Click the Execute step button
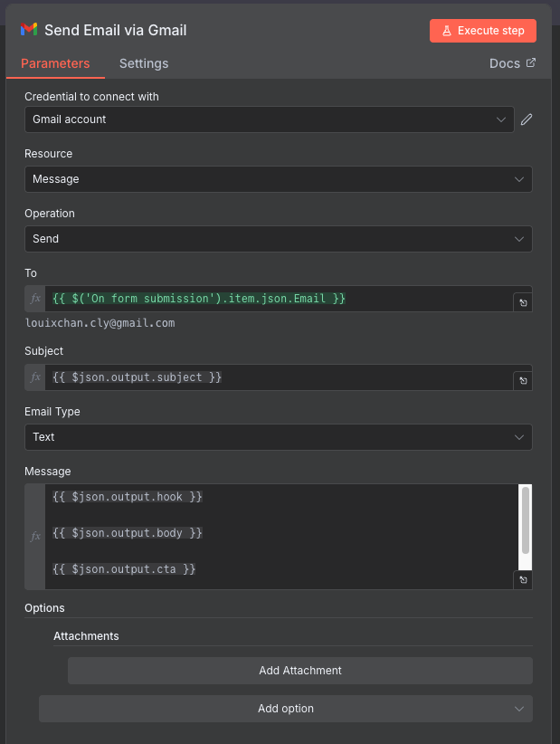This screenshot has width=560, height=744. (483, 30)
